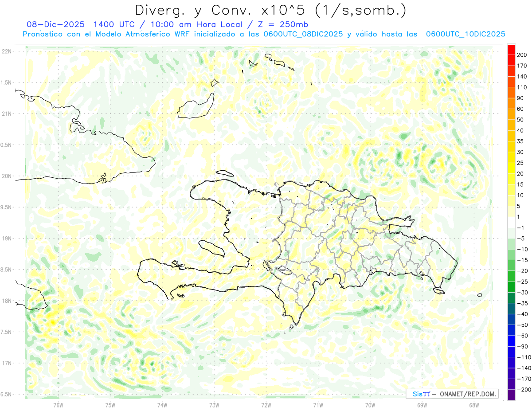
Task: Pick the pale yellow swatch between 5 and 1
Action: tap(511, 211)
